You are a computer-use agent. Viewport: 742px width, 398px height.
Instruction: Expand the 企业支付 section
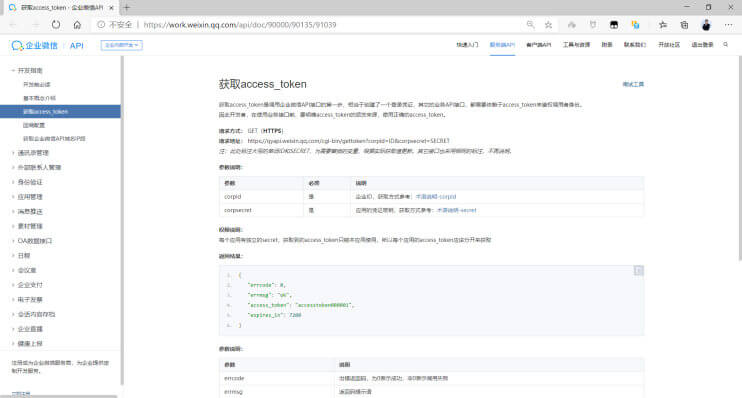pyautogui.click(x=13, y=285)
